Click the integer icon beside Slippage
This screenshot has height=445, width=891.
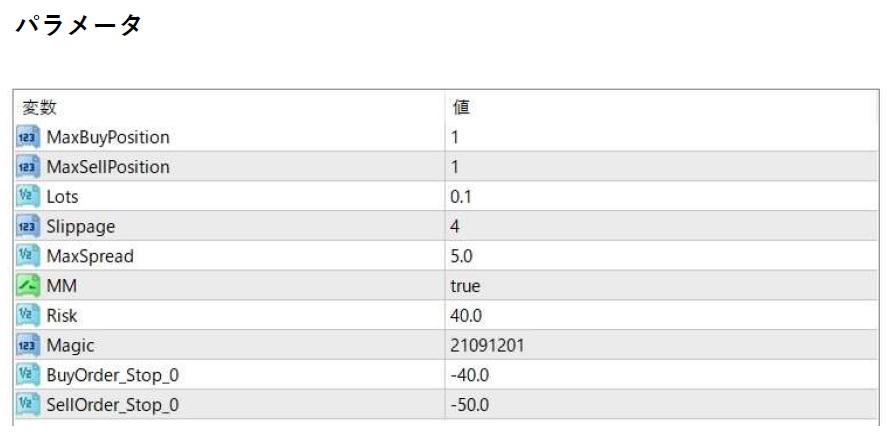pos(29,227)
